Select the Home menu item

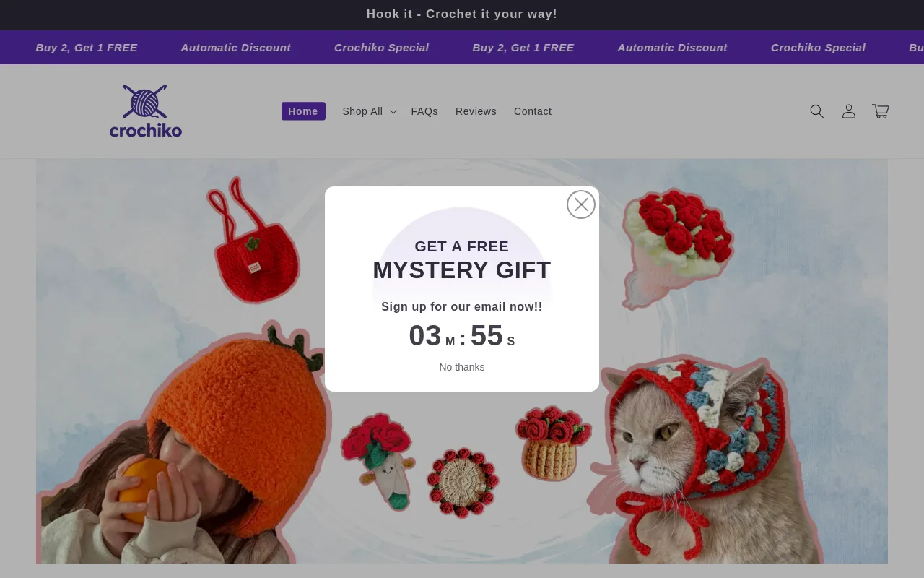click(303, 111)
